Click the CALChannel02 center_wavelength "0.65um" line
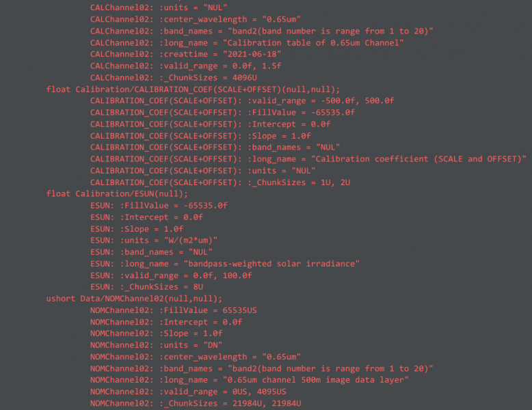 tap(196, 19)
